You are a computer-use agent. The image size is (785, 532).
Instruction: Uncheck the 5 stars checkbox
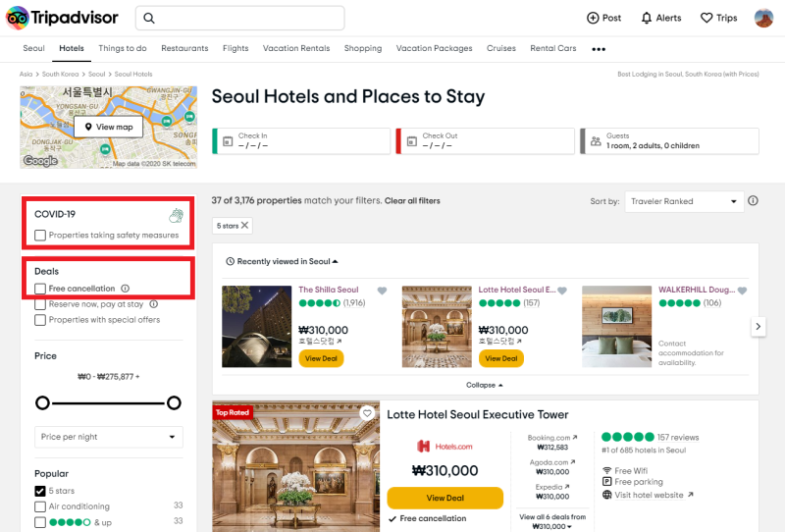40,491
